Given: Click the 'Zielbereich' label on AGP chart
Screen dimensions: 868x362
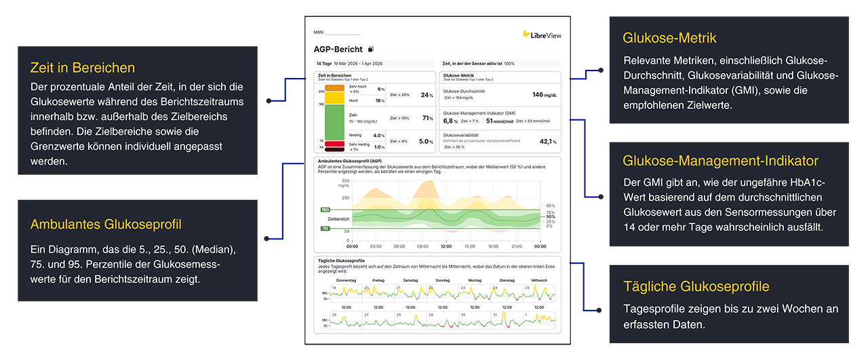Looking at the screenshot, I should (x=339, y=219).
